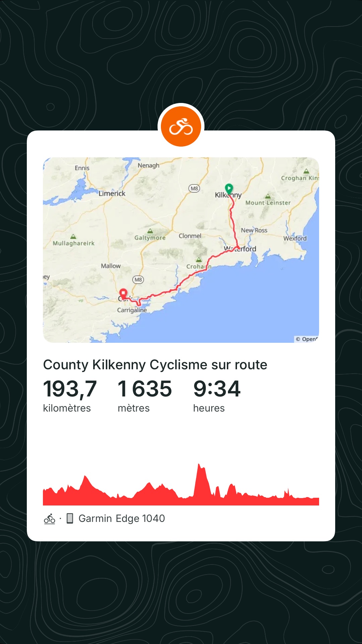The height and width of the screenshot is (644, 362).
Task: Click the Limerick label on the map
Action: [x=112, y=194]
